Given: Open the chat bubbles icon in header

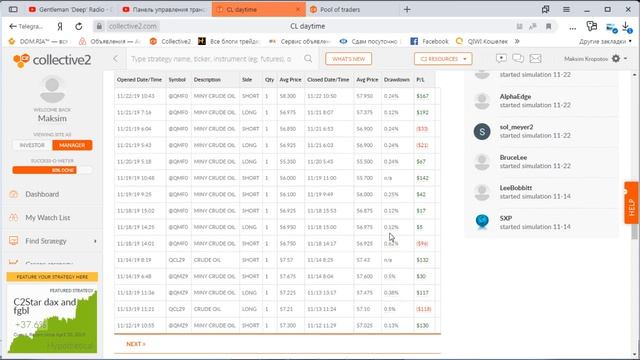Looking at the screenshot, I should coord(518,58).
